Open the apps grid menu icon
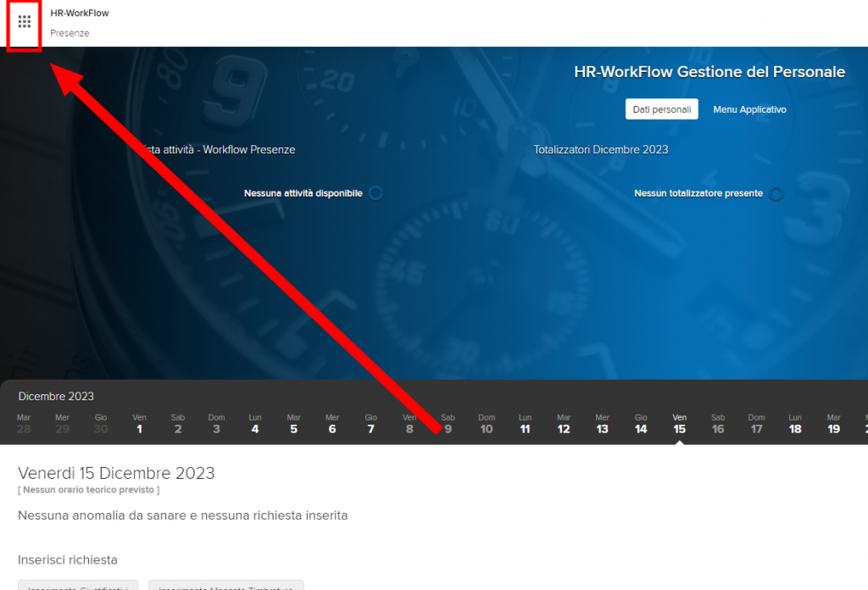Screen dimensions: 868x590 pos(25,22)
